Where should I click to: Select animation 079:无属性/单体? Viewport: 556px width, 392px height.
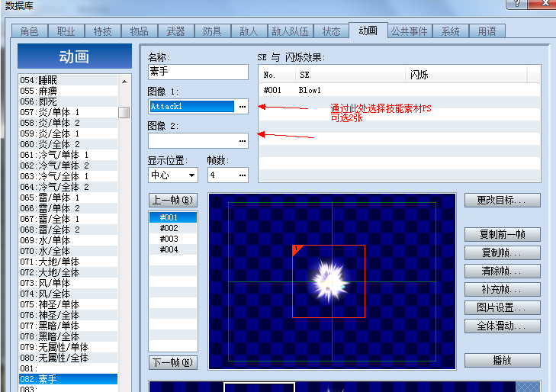coord(68,347)
